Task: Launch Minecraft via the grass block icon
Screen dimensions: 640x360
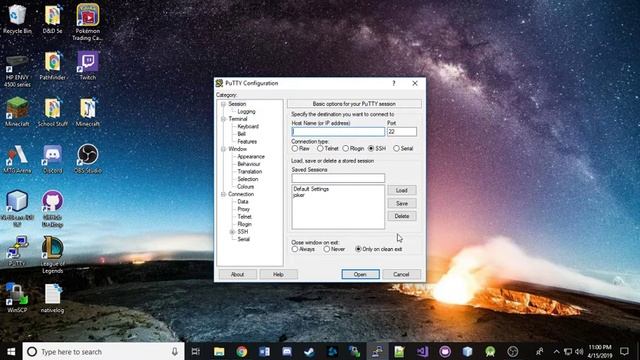Action: [x=17, y=112]
